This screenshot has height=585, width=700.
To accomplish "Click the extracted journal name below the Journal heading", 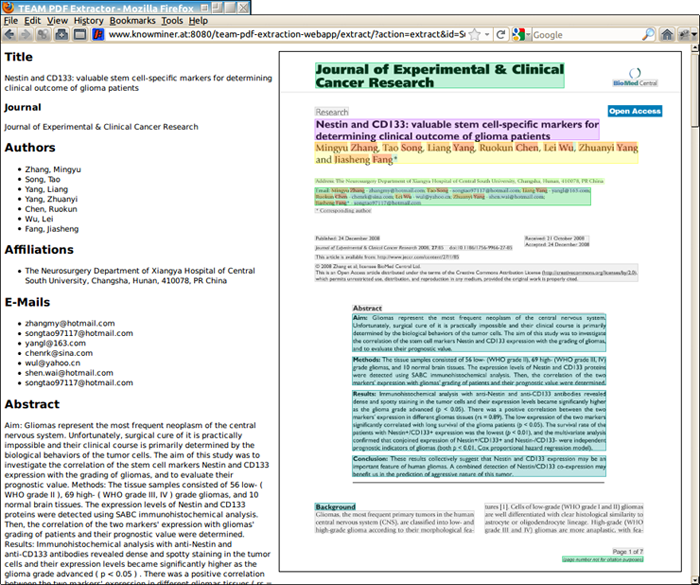I will [101, 127].
